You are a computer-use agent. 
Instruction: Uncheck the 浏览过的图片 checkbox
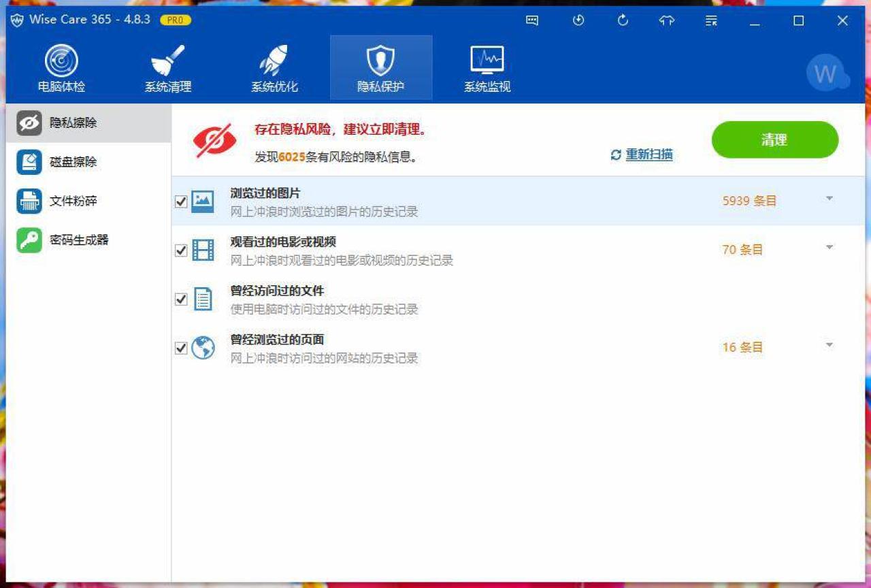click(181, 201)
